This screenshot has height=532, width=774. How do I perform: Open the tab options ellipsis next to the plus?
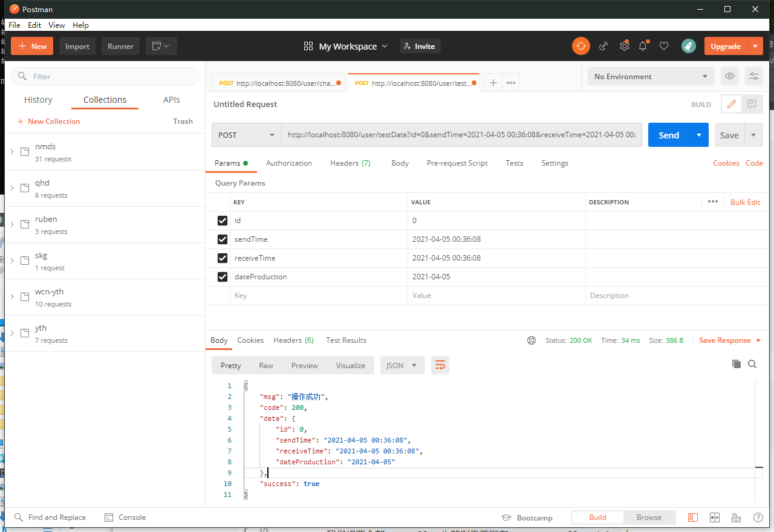point(511,83)
